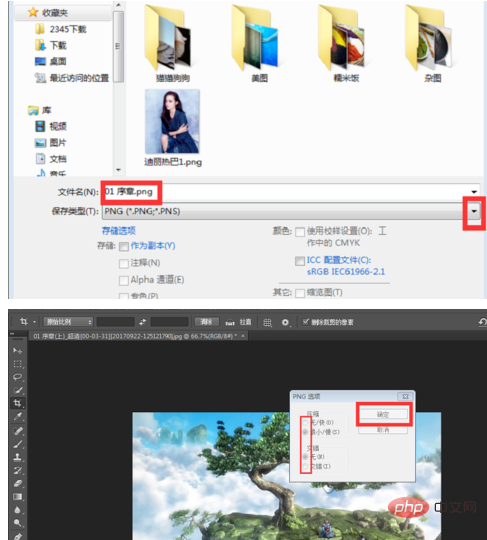Click the Straighten level icon
Image resolution: width=487 pixels, height=540 pixels.
point(230,322)
